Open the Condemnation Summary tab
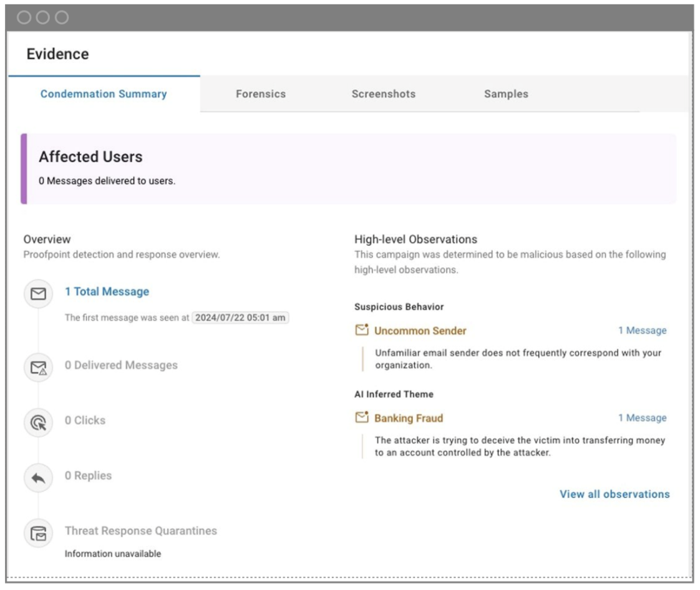Image resolution: width=700 pixels, height=590 pixels. point(104,94)
